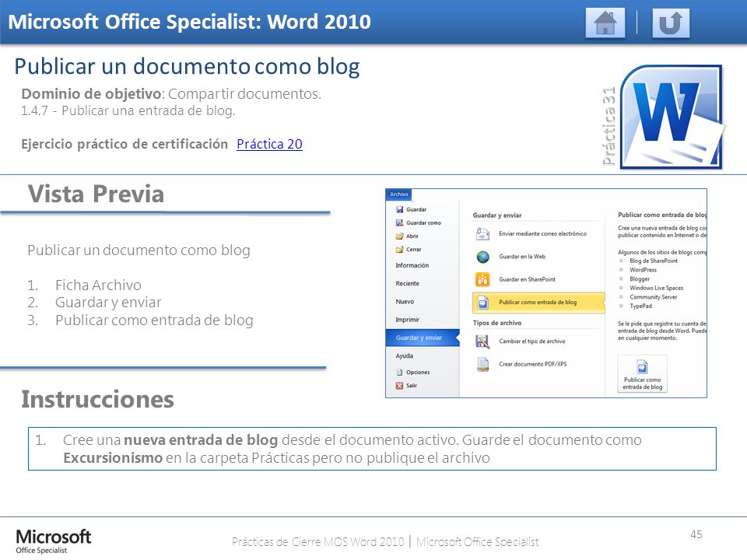
Task: Click Guardar save icon in menu
Action: point(400,209)
